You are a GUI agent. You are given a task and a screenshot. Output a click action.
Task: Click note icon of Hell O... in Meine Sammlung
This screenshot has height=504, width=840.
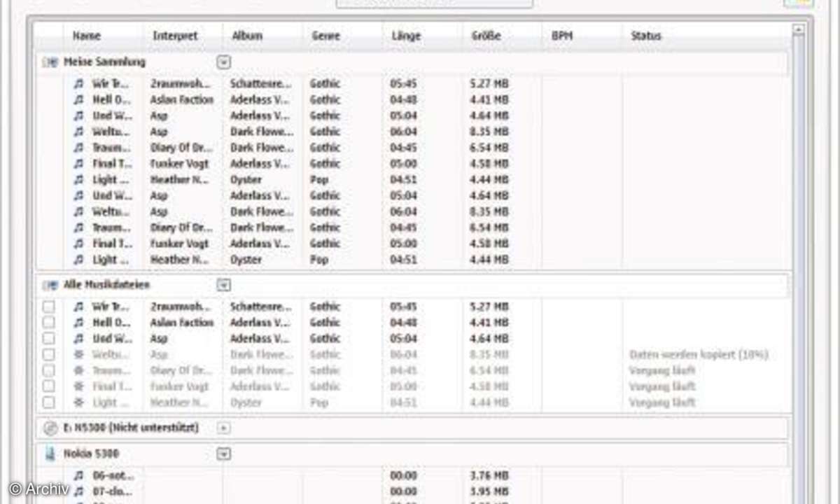78,100
